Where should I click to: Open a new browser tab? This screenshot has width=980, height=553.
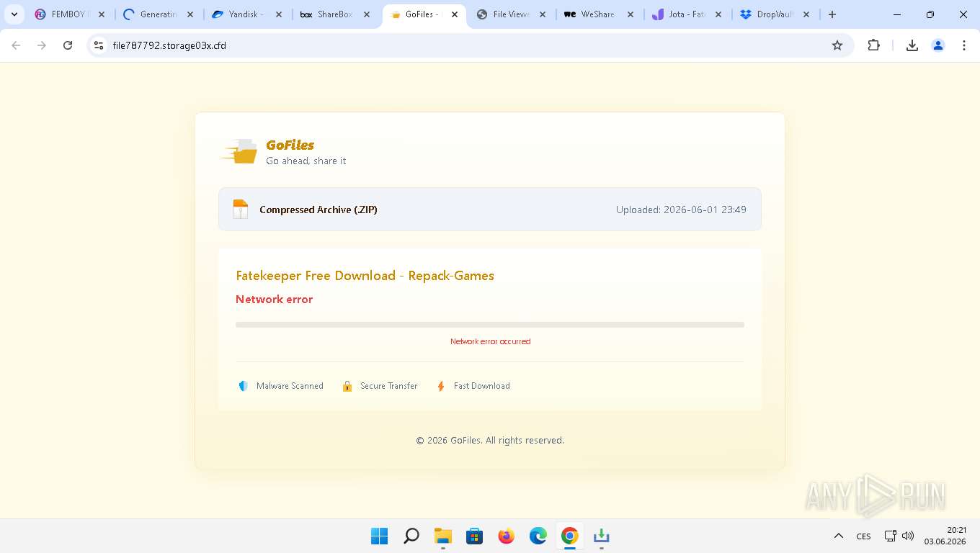pos(832,14)
